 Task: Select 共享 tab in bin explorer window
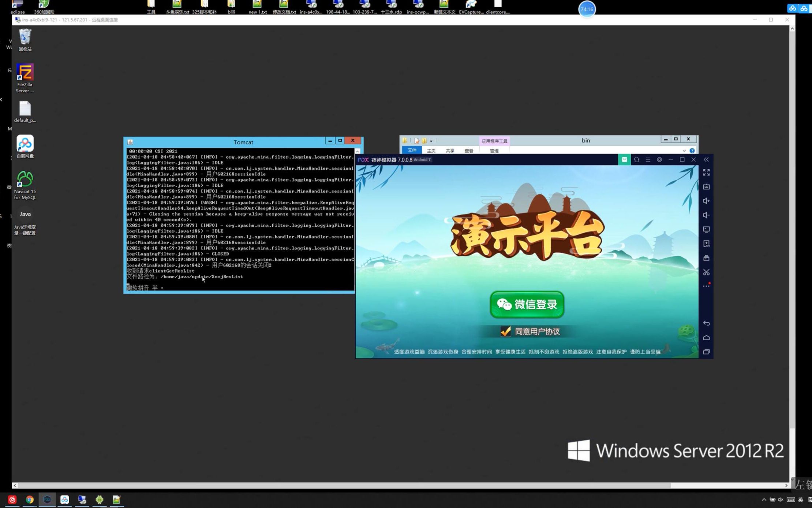[450, 151]
